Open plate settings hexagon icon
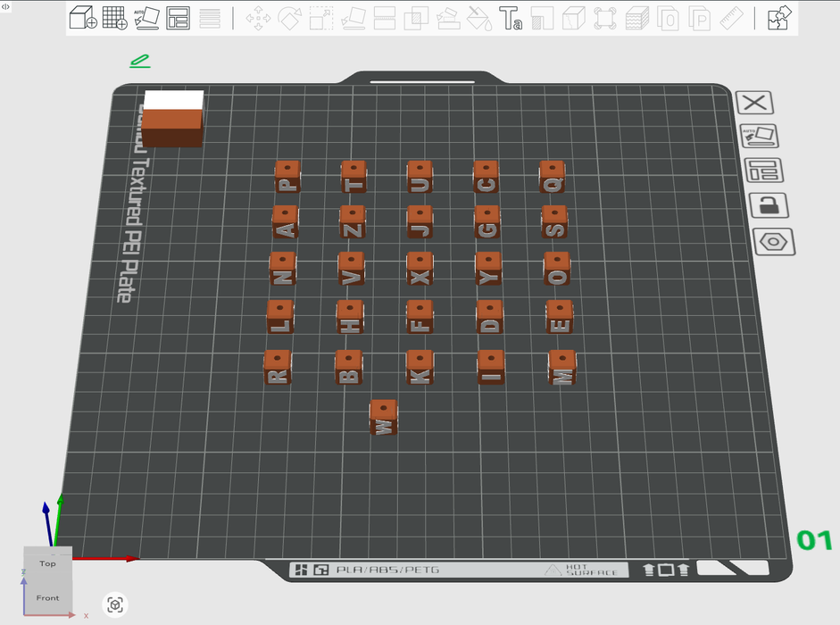 (774, 242)
